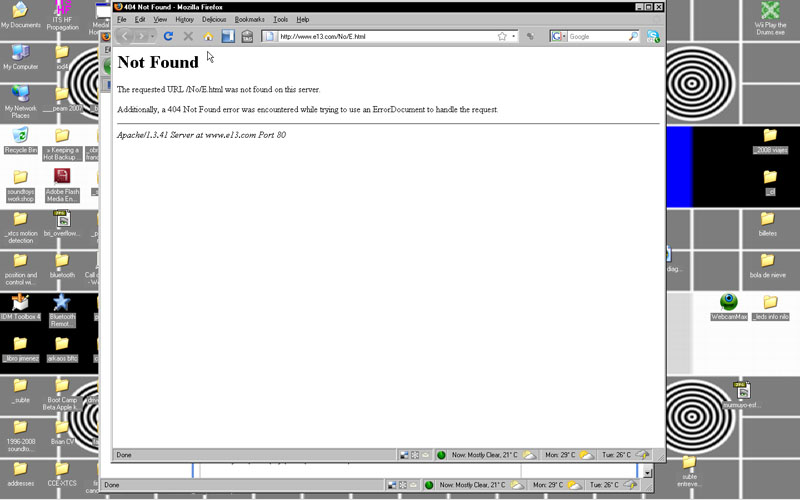Open the Tools menu

pyautogui.click(x=280, y=19)
